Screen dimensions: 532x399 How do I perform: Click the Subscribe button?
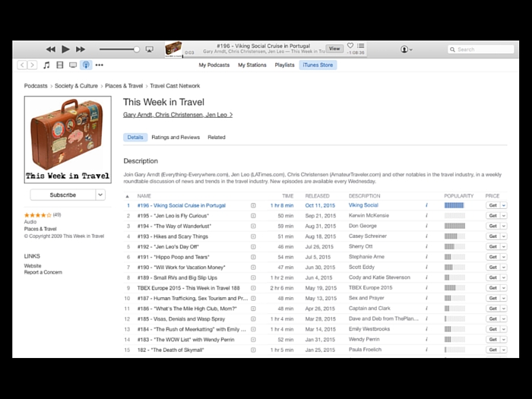click(x=63, y=195)
